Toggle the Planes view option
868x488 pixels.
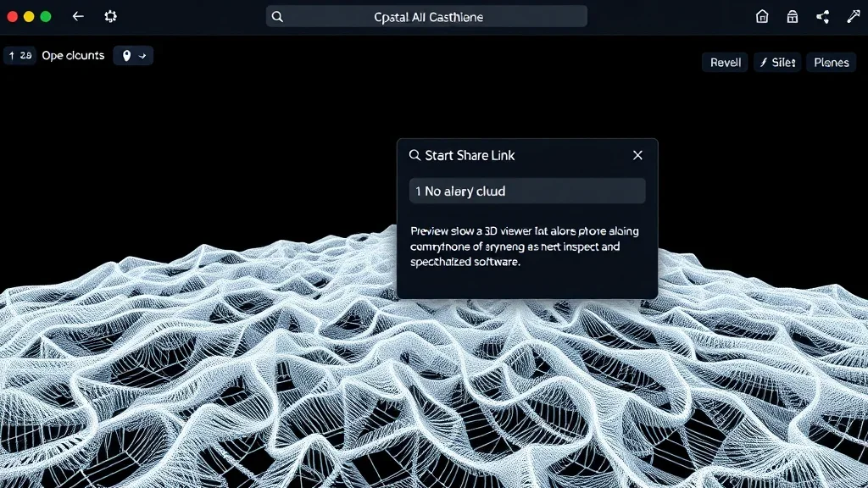(831, 61)
